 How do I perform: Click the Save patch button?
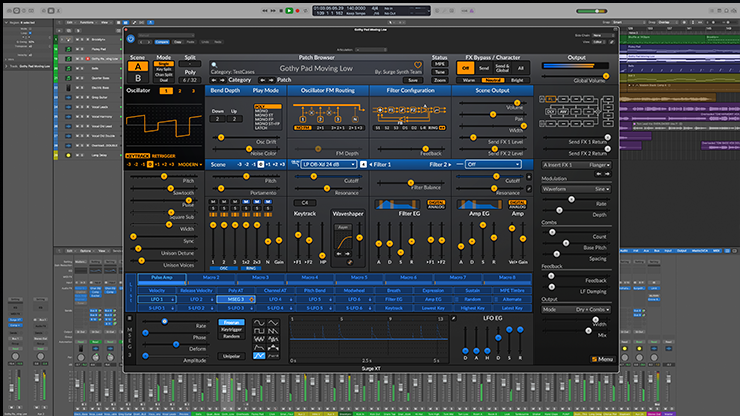tap(413, 80)
